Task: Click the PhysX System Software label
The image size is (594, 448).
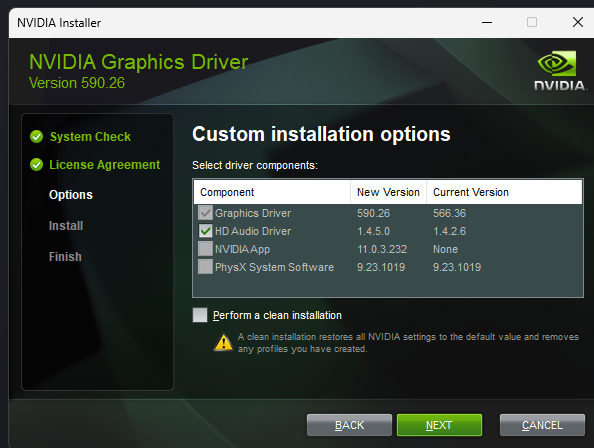Action: [274, 267]
